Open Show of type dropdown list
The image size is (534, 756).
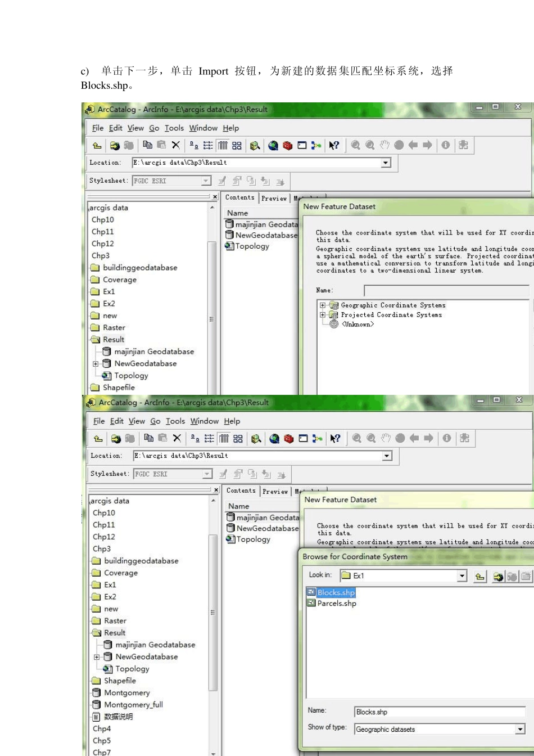click(520, 729)
